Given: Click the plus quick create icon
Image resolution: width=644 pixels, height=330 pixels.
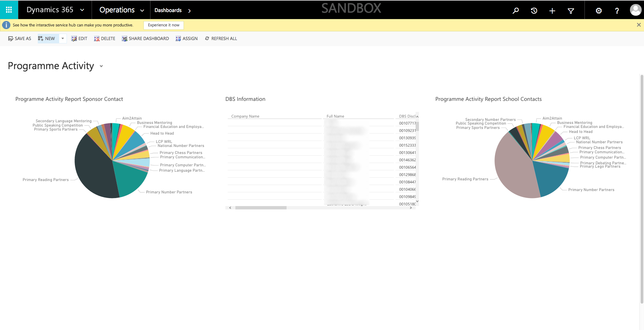Looking at the screenshot, I should (552, 11).
